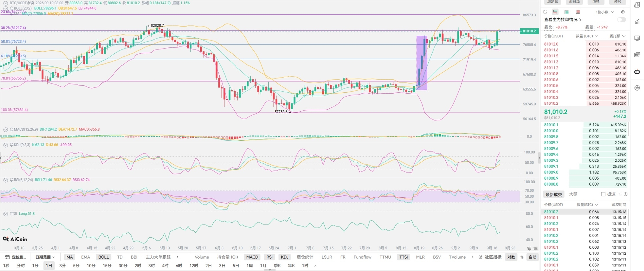Enable the Fundflow indicator

point(362,257)
